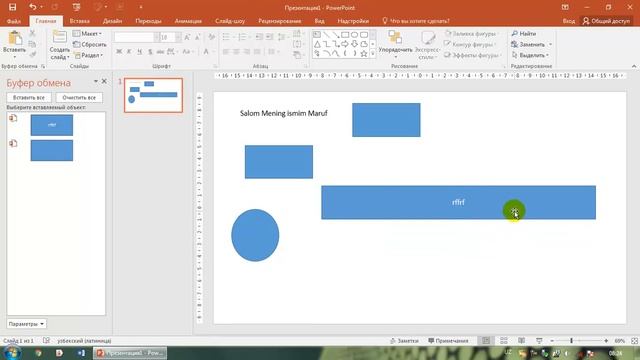Select the text box shape in gallery

point(317,35)
